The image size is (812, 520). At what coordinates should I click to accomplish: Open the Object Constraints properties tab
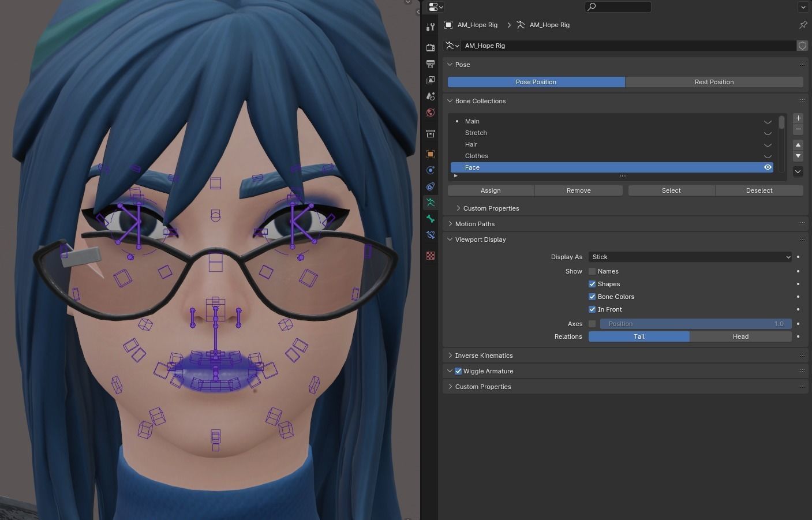click(431, 186)
